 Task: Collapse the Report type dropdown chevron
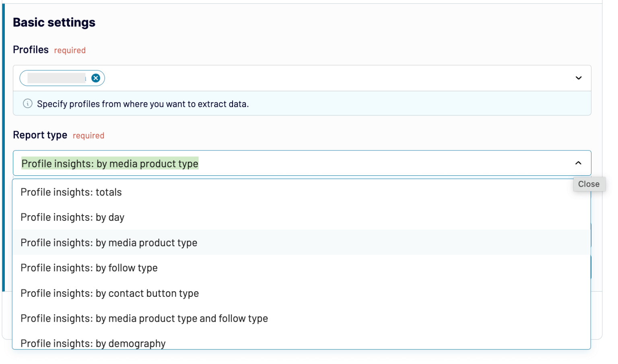point(578,163)
